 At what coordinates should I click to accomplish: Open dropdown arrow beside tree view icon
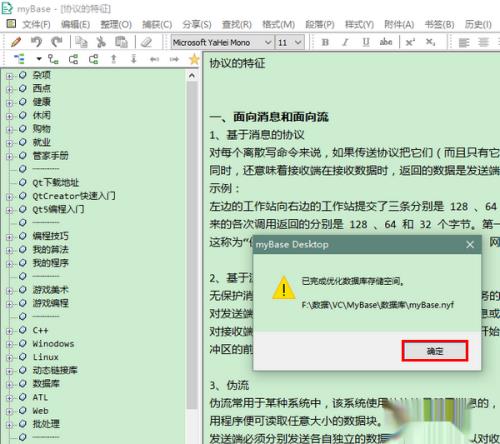coord(39,59)
